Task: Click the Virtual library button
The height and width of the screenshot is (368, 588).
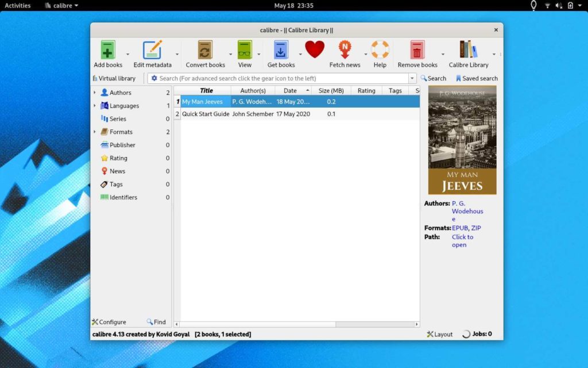Action: [114, 78]
